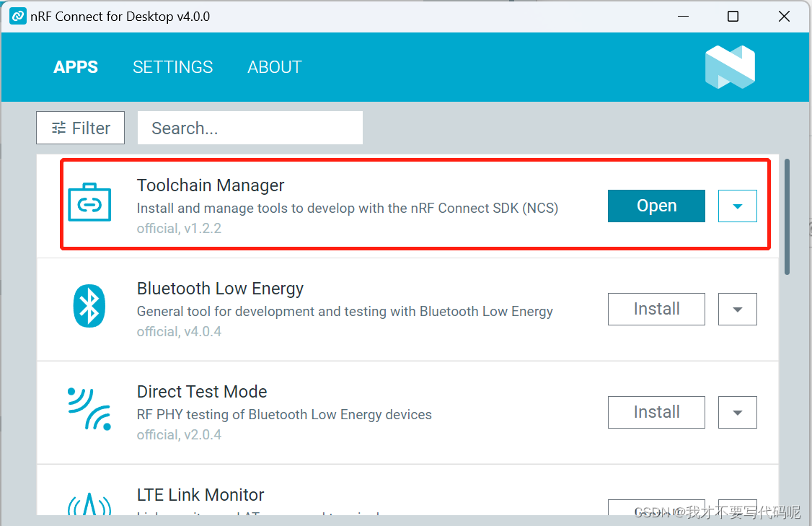The image size is (812, 526).
Task: Click the app list vertical scrollbar
Action: pyautogui.click(x=787, y=216)
